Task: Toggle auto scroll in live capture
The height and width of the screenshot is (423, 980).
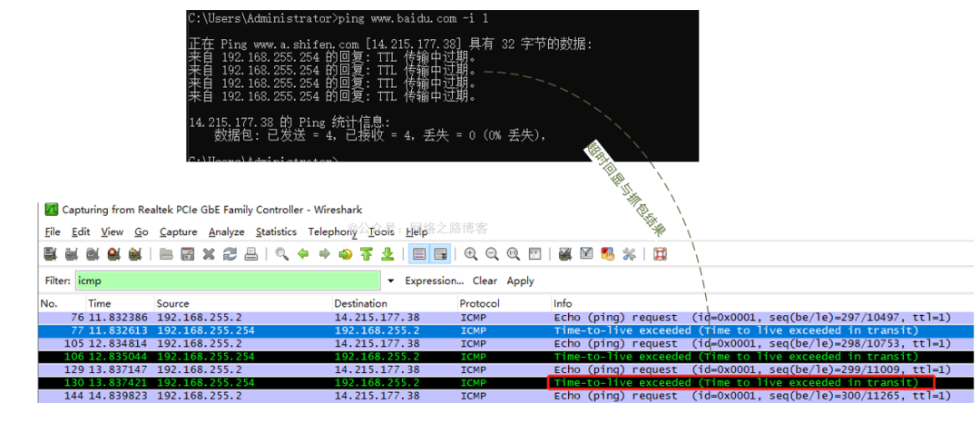Action: (441, 253)
